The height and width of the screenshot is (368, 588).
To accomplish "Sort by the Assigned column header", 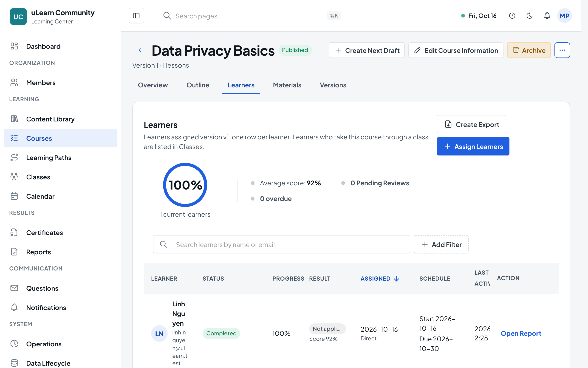I will pyautogui.click(x=380, y=279).
